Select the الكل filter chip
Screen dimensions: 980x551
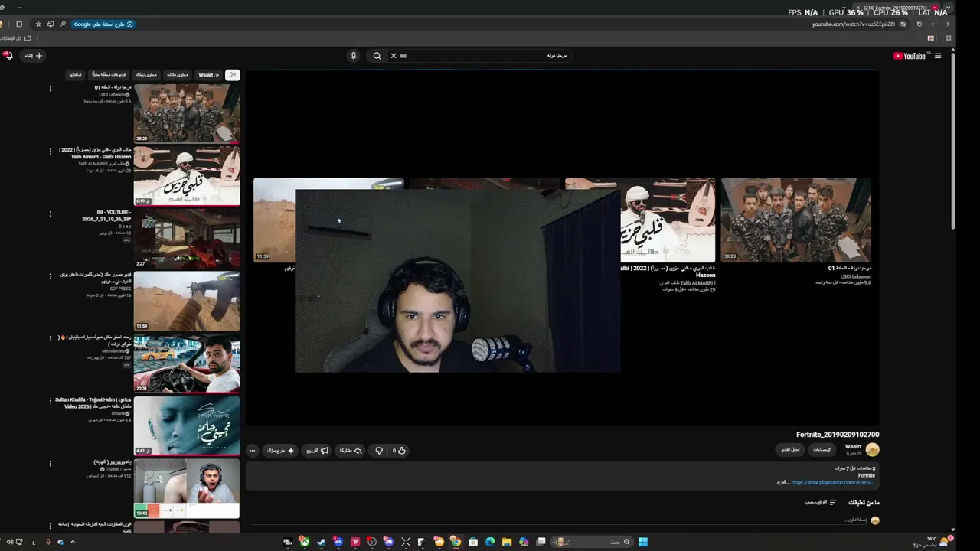click(x=232, y=75)
